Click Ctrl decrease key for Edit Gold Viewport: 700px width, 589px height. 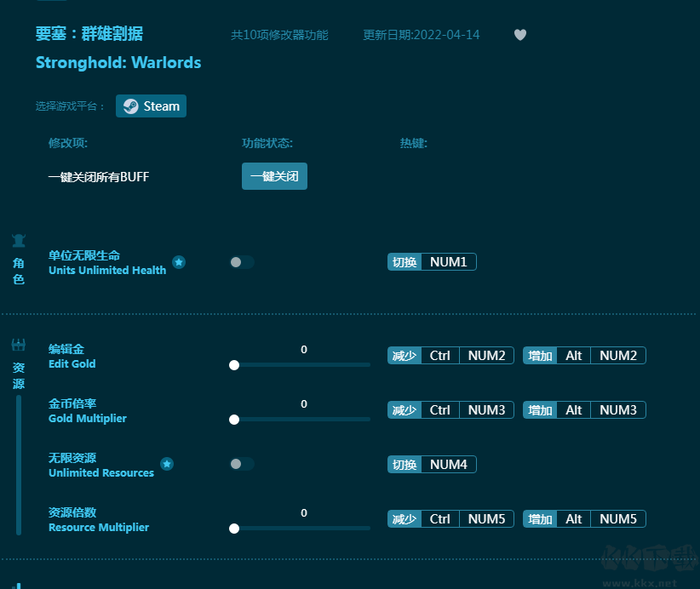coord(439,356)
